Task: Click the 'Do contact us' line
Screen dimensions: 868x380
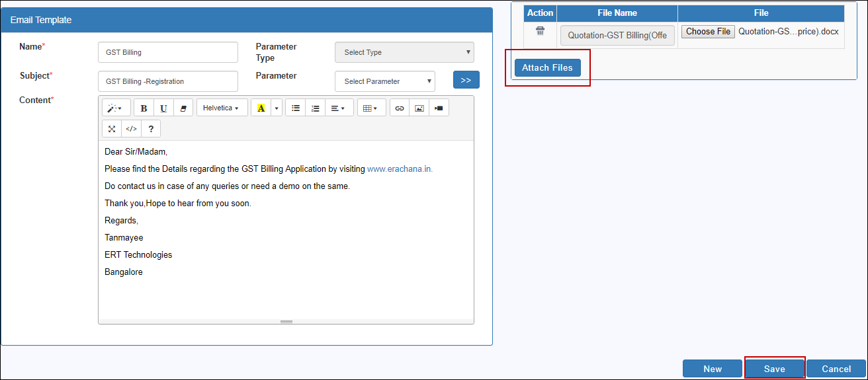Action: (x=227, y=186)
